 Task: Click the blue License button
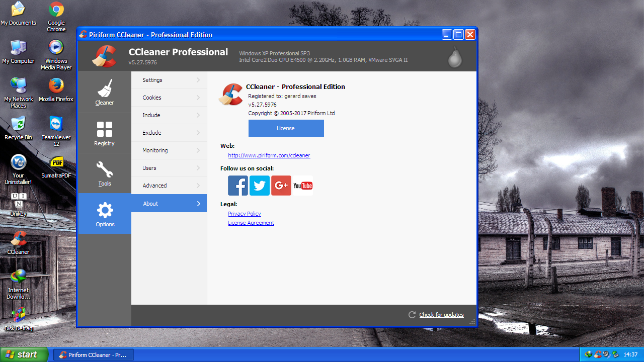(286, 128)
